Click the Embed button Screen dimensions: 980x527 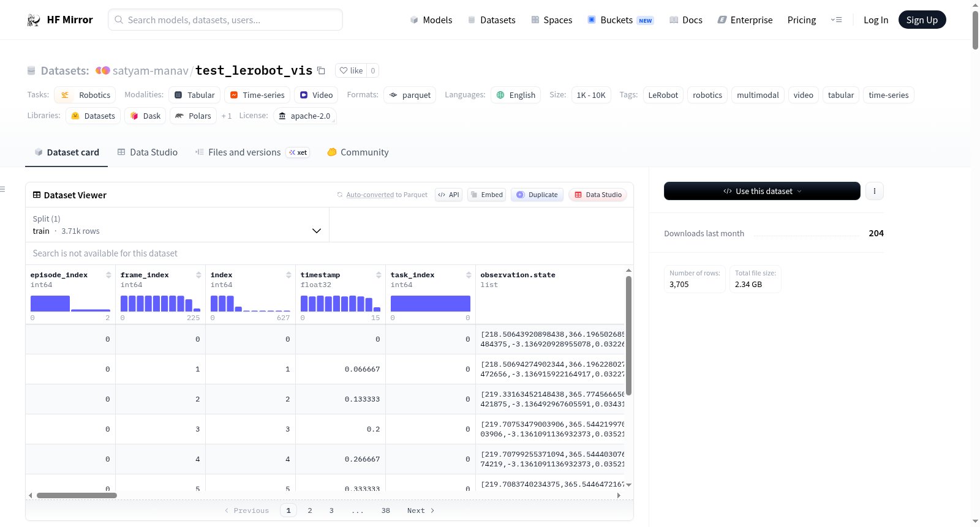coord(486,195)
